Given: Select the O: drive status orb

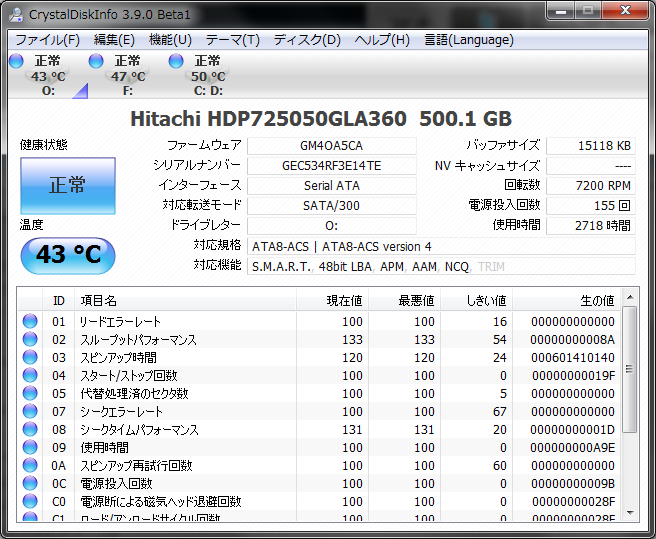Looking at the screenshot, I should [x=16, y=61].
